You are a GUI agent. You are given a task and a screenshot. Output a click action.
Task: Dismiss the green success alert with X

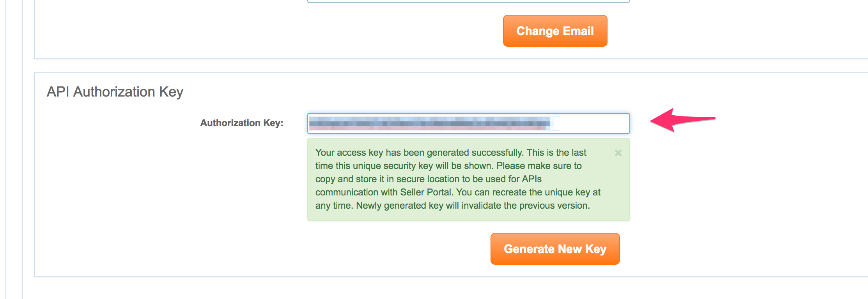tap(618, 153)
